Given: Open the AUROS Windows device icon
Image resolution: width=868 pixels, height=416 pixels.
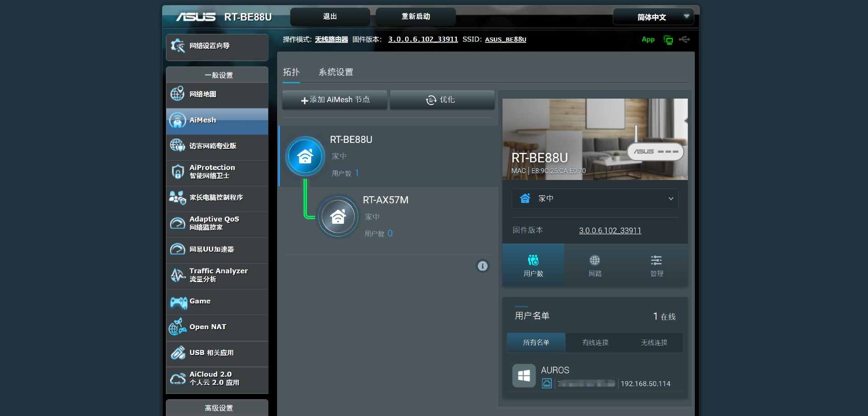Looking at the screenshot, I should pyautogui.click(x=524, y=376).
